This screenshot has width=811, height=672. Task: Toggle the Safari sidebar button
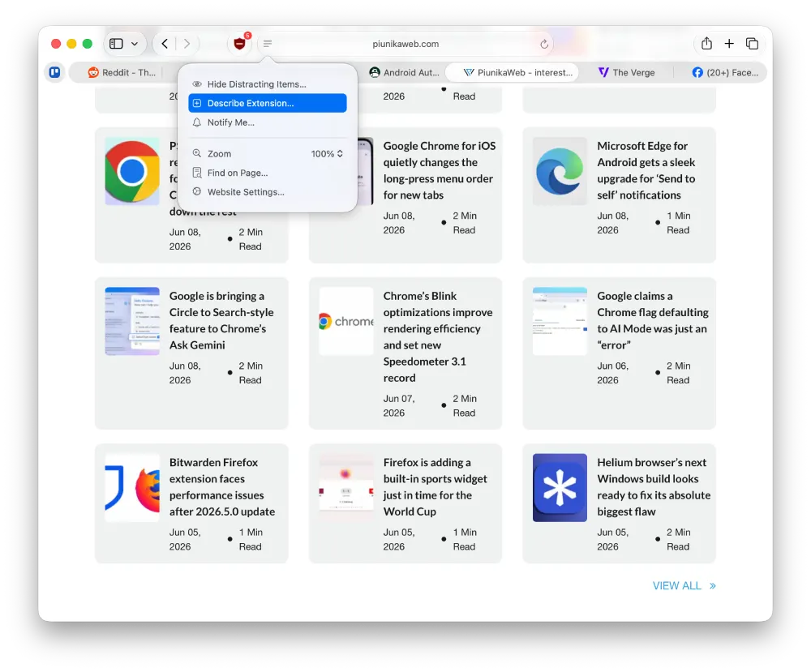pos(116,44)
